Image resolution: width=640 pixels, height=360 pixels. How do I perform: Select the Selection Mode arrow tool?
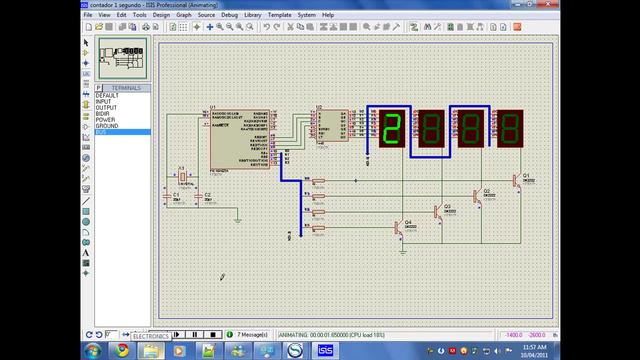(86, 42)
